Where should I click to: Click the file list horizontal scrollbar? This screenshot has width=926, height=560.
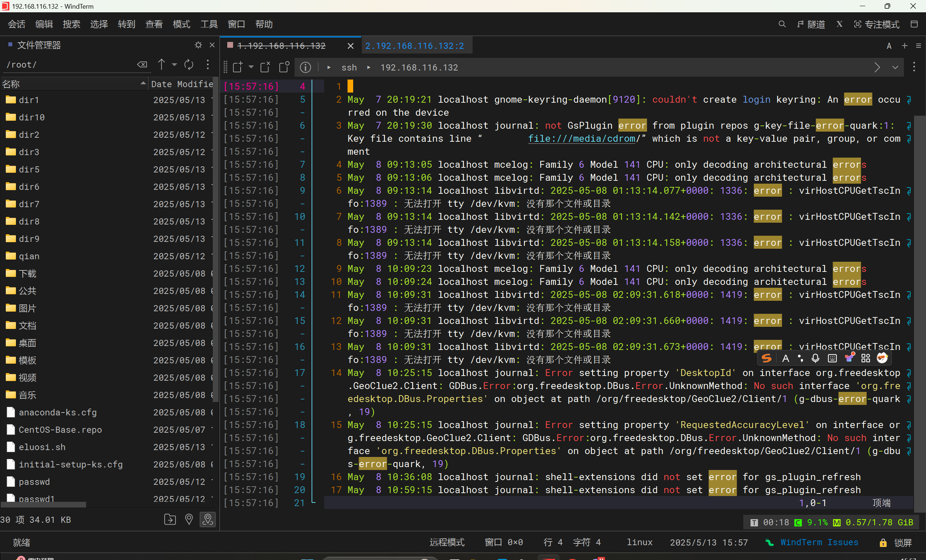coord(43,505)
